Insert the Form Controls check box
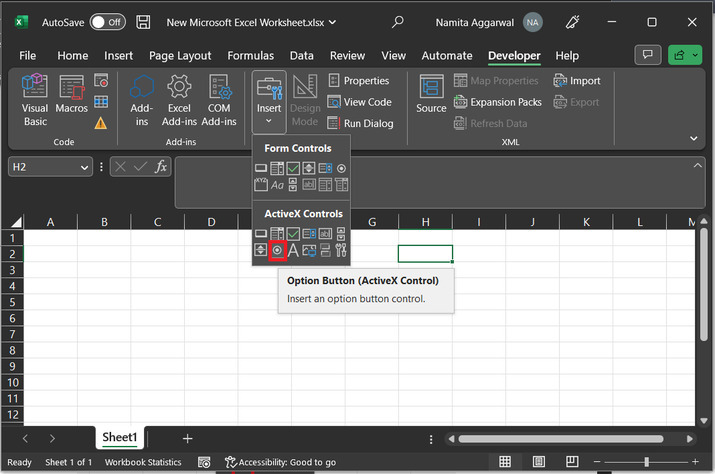Viewport: 715px width, 474px height. (293, 169)
